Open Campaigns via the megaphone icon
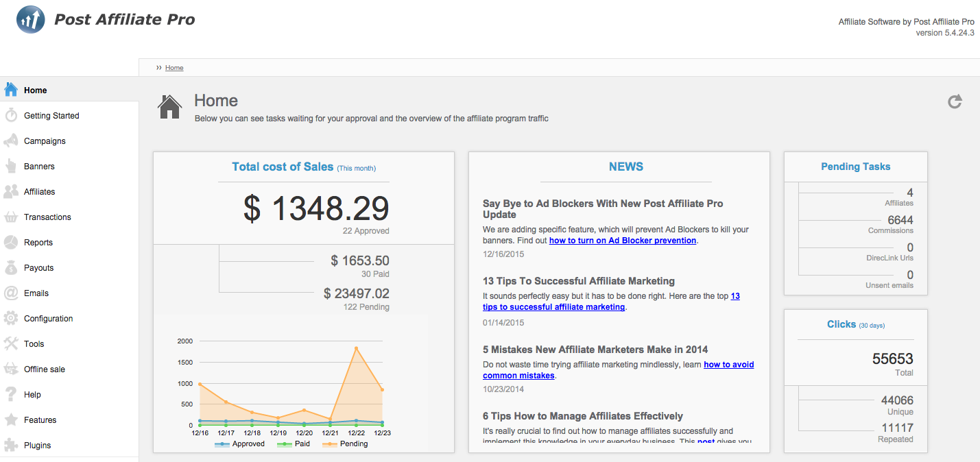 11,141
